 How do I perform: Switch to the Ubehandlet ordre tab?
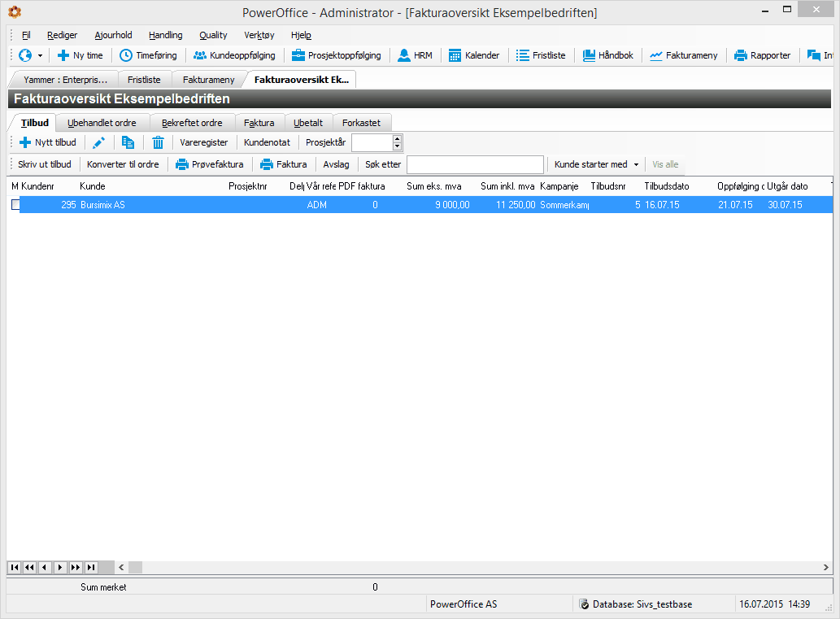pyautogui.click(x=102, y=123)
